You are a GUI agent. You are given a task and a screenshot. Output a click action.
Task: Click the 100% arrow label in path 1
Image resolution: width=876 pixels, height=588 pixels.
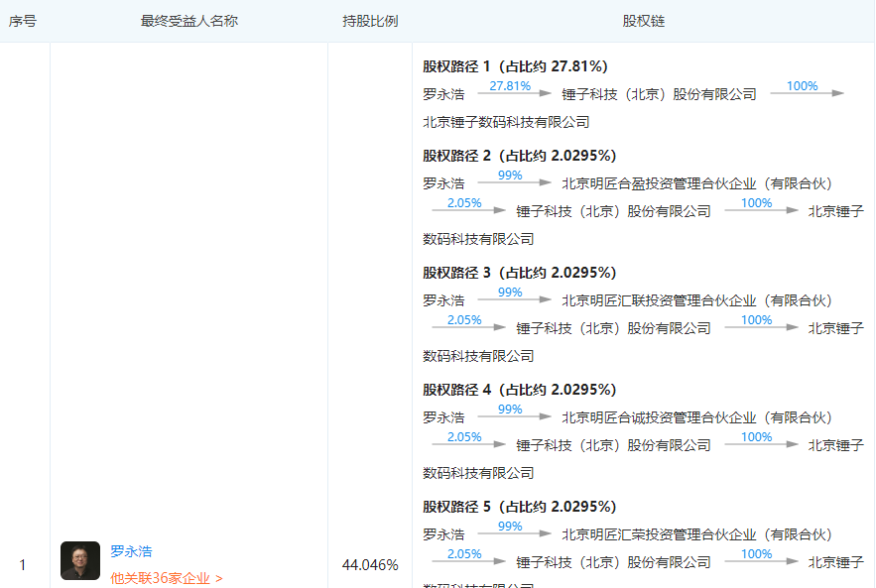coord(802,86)
